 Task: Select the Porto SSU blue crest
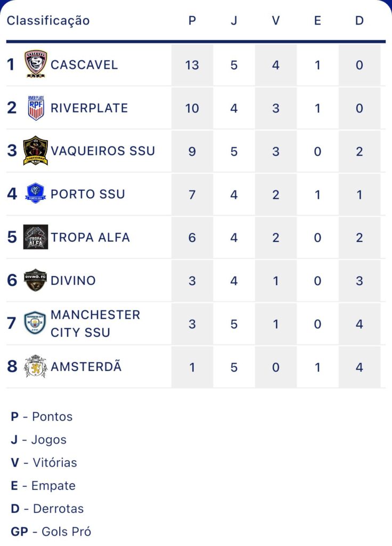36,194
